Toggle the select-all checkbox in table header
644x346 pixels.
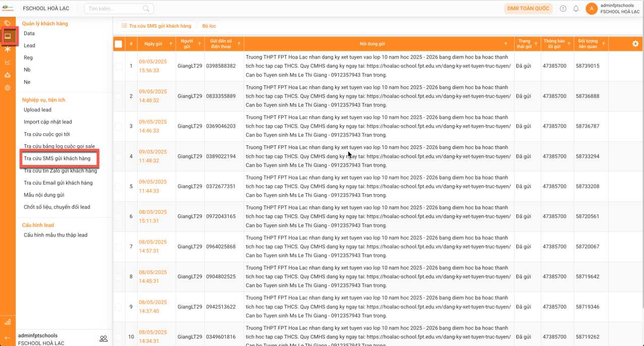point(118,44)
